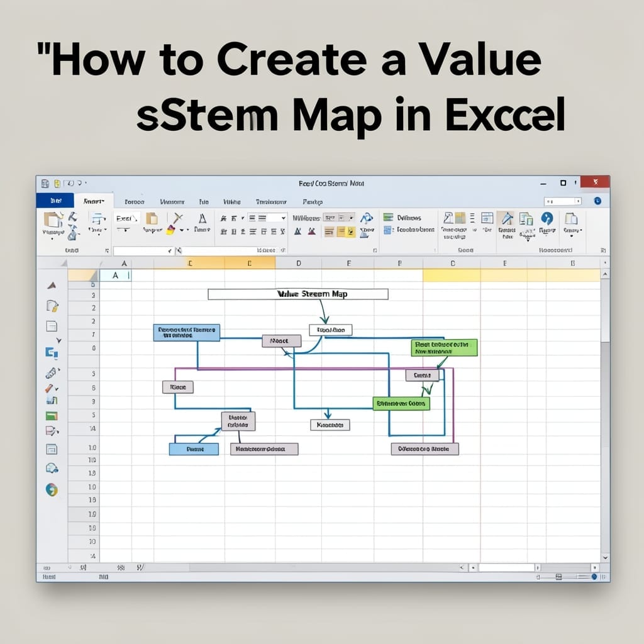Click the blue circle icon beside search box
Viewport: 644px width, 644px height.
click(597, 201)
